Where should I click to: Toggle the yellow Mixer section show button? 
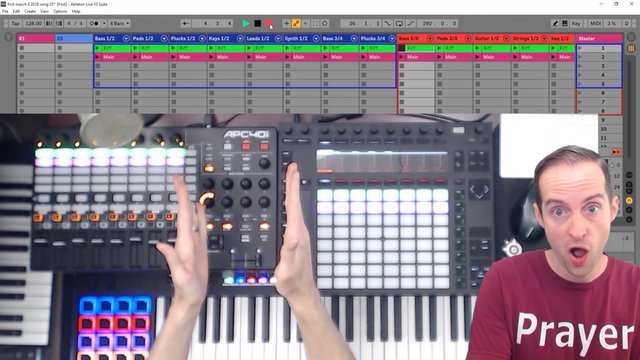click(x=629, y=201)
